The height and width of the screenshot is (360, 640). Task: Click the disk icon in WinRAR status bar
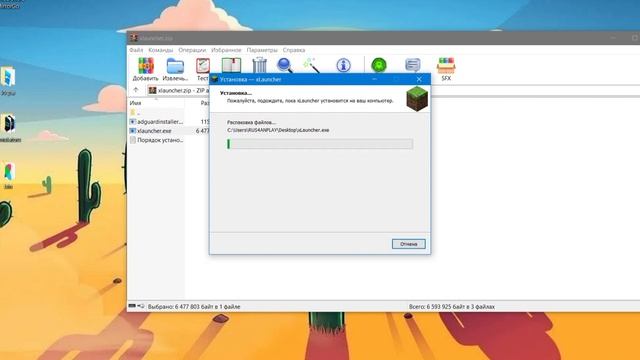tap(132, 306)
